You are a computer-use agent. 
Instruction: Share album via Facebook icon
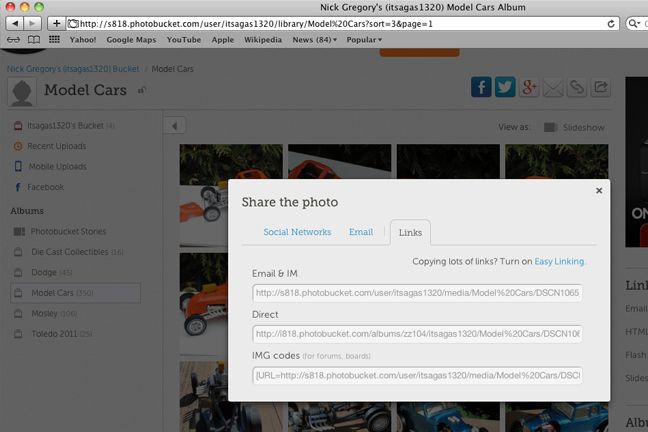point(482,88)
